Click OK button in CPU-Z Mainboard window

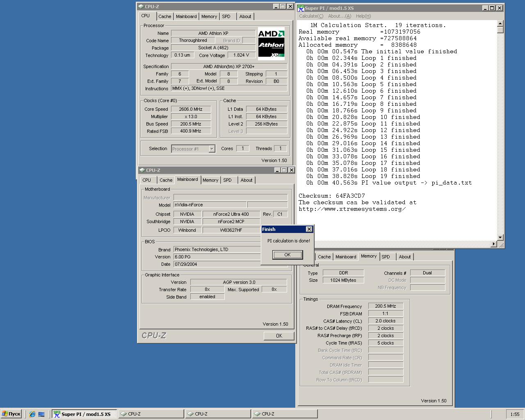pyautogui.click(x=279, y=336)
